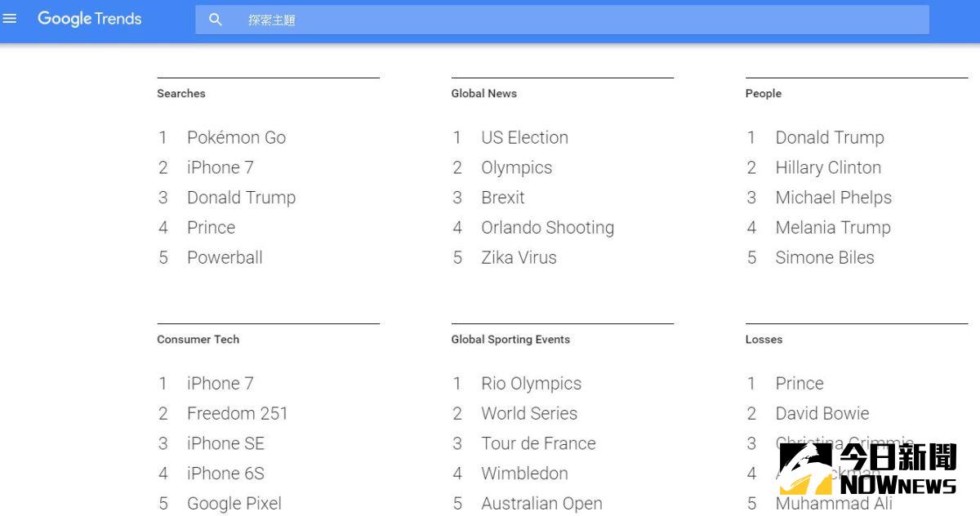
Task: Open the Pokémon Go search result
Action: tap(236, 137)
